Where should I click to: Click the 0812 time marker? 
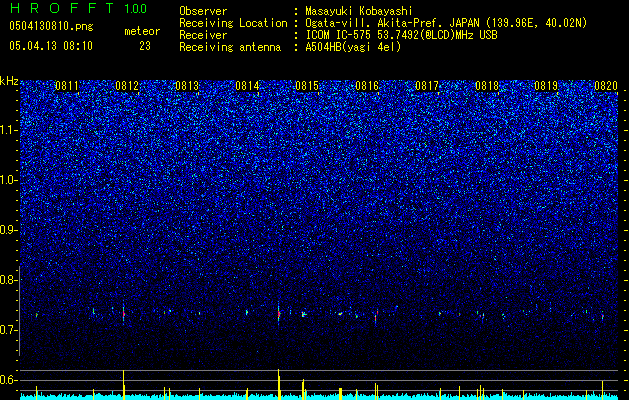127,85
